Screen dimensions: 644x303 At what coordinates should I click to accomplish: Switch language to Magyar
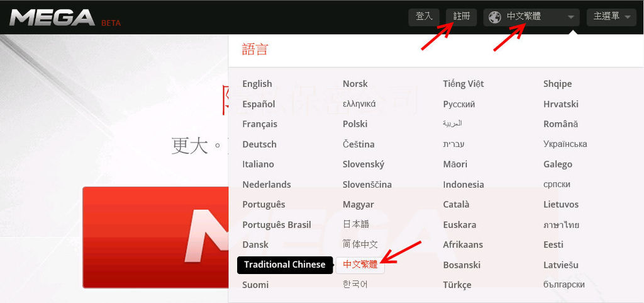pos(358,205)
